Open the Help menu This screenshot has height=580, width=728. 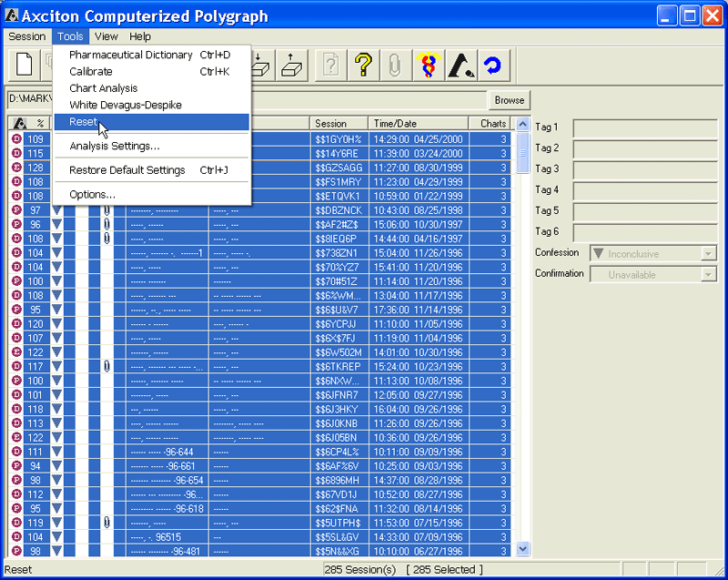click(140, 36)
